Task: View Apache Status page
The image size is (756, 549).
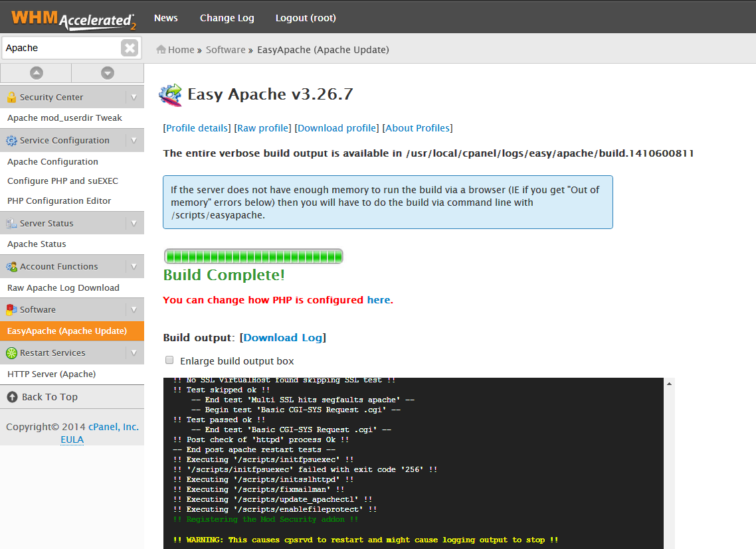Action: coord(37,244)
